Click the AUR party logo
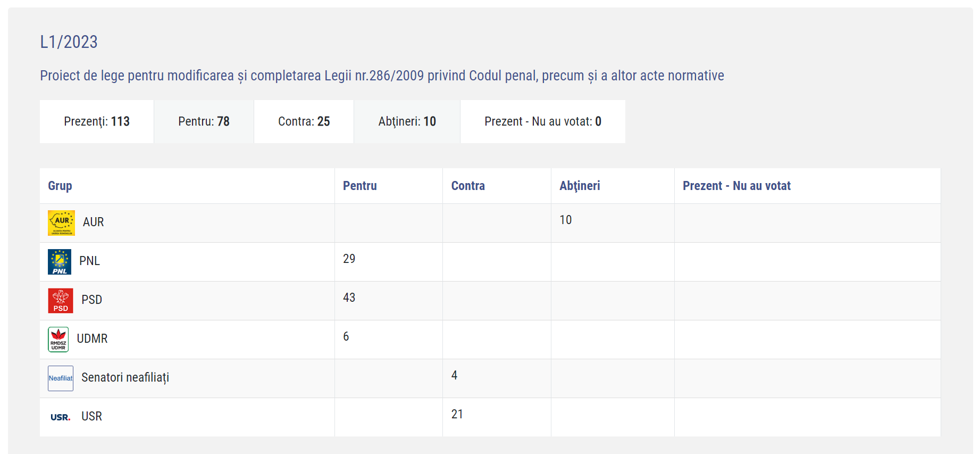This screenshot has width=980, height=454. point(61,223)
